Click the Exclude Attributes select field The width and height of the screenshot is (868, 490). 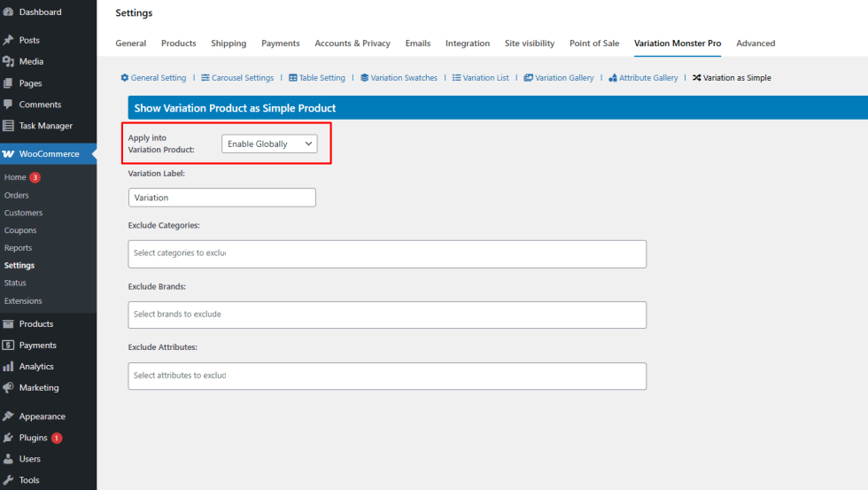pyautogui.click(x=388, y=376)
